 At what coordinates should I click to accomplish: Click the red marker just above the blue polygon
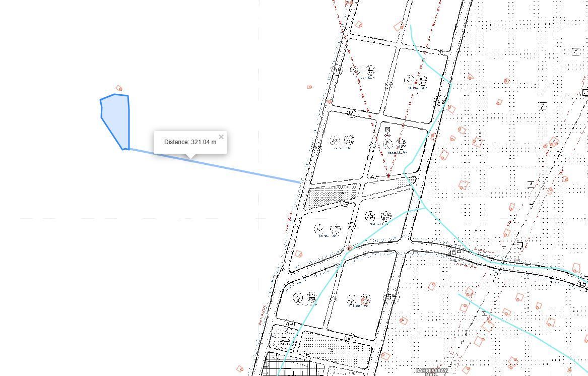pyautogui.click(x=119, y=88)
